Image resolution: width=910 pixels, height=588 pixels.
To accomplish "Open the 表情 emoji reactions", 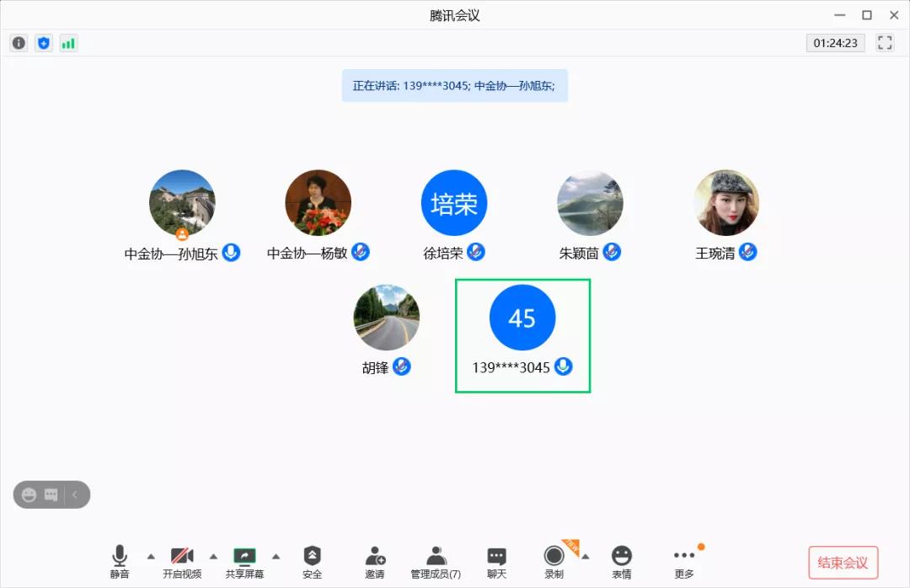I will pyautogui.click(x=622, y=562).
